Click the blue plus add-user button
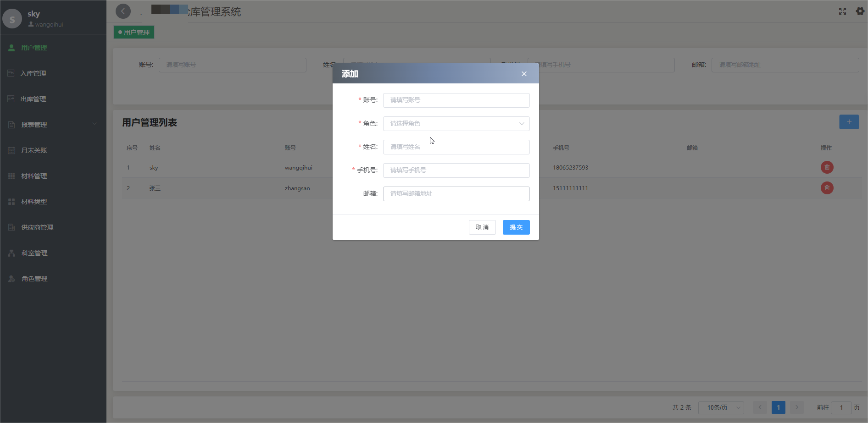This screenshot has width=868, height=423. coord(849,122)
